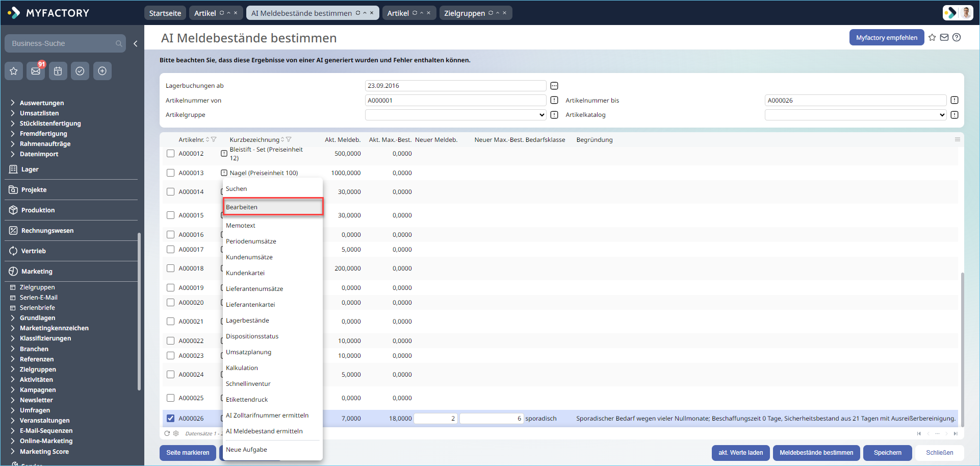Check the box for article A000013
Image resolution: width=980 pixels, height=466 pixels.
pos(170,173)
